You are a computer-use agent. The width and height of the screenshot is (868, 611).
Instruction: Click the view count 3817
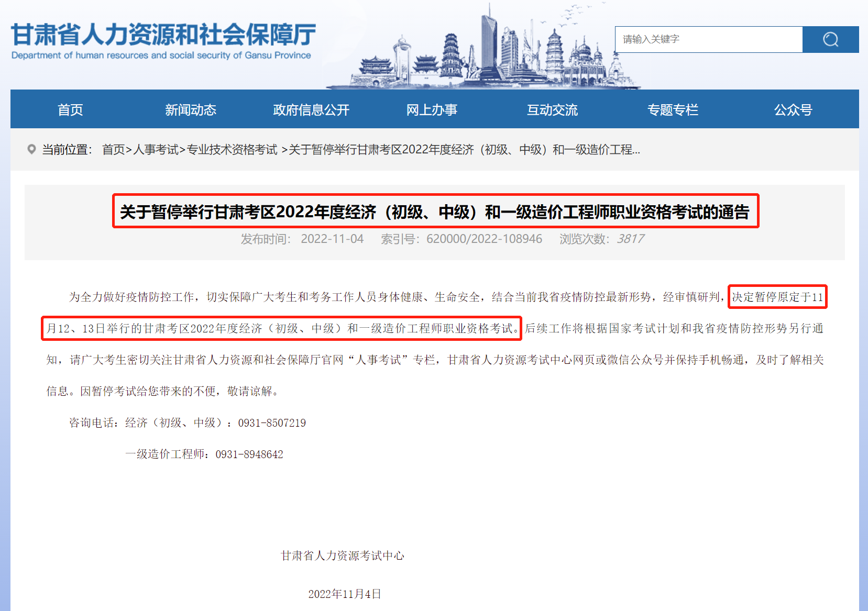(x=630, y=239)
